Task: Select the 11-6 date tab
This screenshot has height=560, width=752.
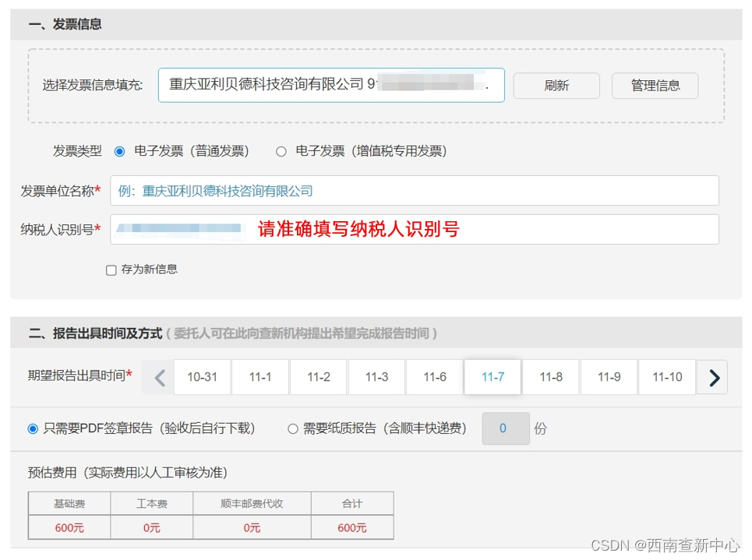Action: [435, 377]
